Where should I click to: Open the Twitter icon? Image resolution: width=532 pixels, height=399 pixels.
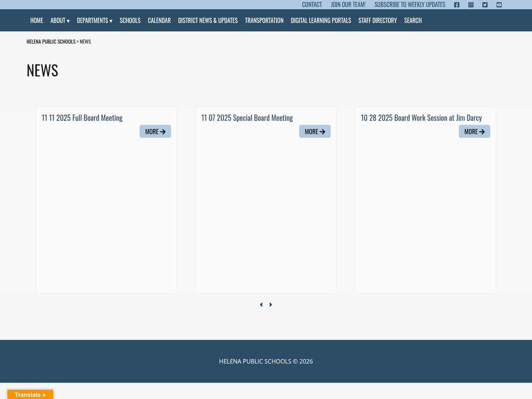point(485,5)
